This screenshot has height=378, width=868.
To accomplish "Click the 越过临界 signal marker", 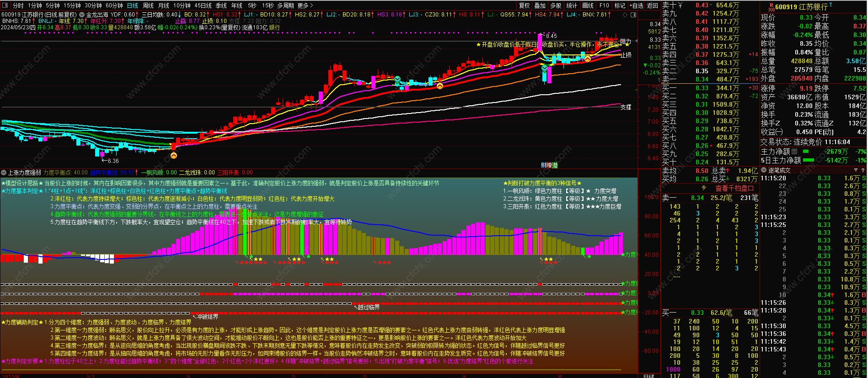I will click(367, 308).
